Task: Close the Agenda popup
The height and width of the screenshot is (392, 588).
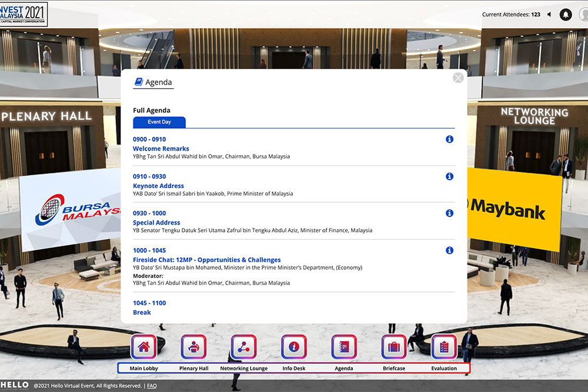Action: (458, 78)
